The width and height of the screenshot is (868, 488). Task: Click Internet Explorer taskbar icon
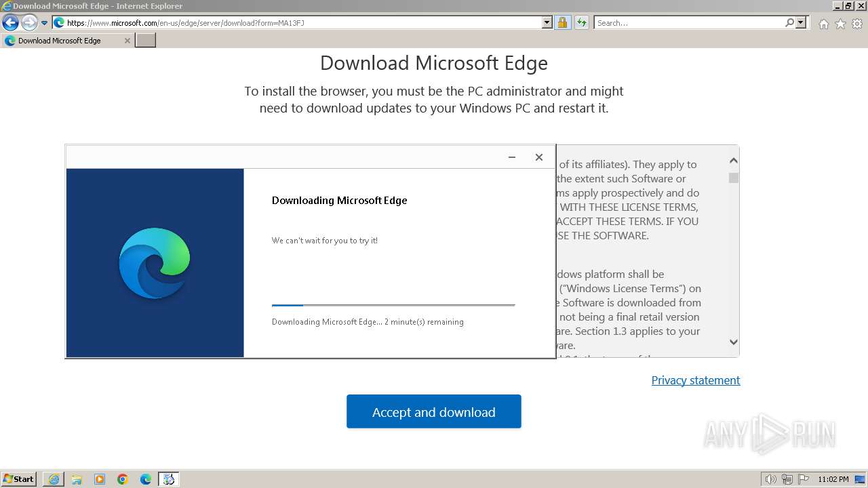[x=54, y=479]
